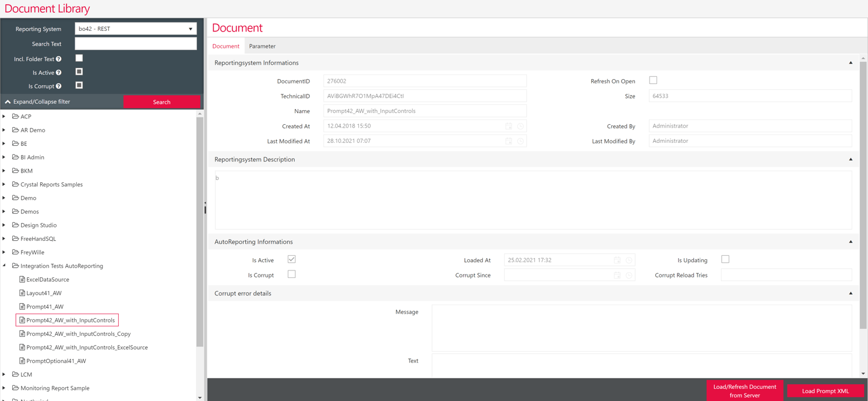Switch to the Document tab

225,46
